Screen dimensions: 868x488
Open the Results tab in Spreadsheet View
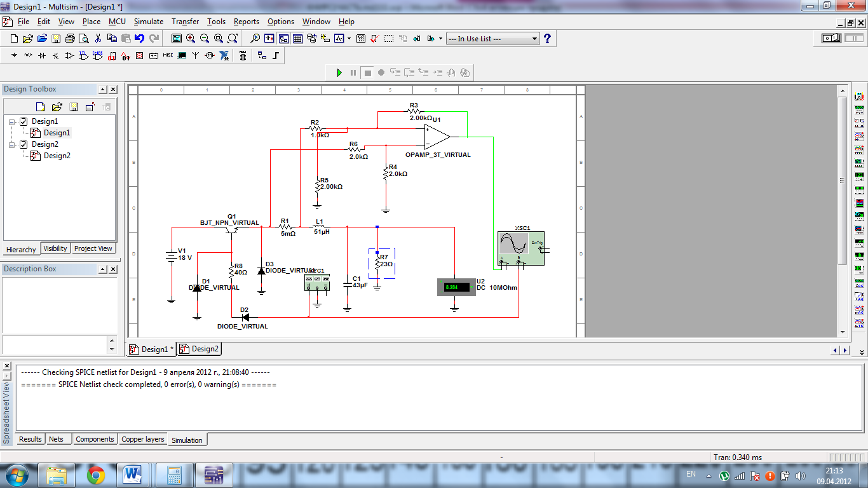(x=30, y=439)
